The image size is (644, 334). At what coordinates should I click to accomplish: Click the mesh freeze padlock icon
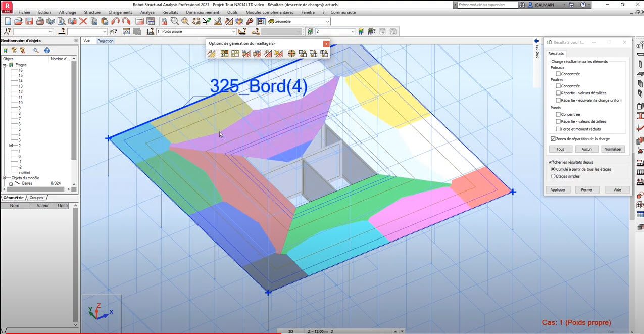246,53
